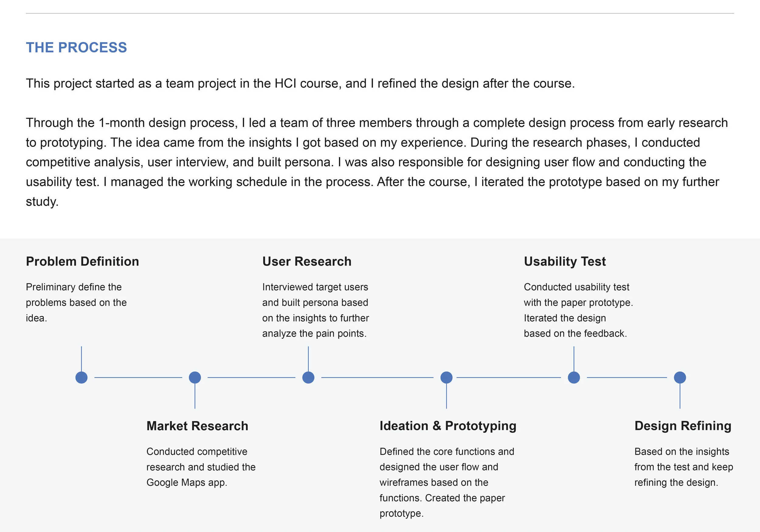The image size is (760, 532).
Task: Click the 'Based on the insights' description
Action: point(683,467)
